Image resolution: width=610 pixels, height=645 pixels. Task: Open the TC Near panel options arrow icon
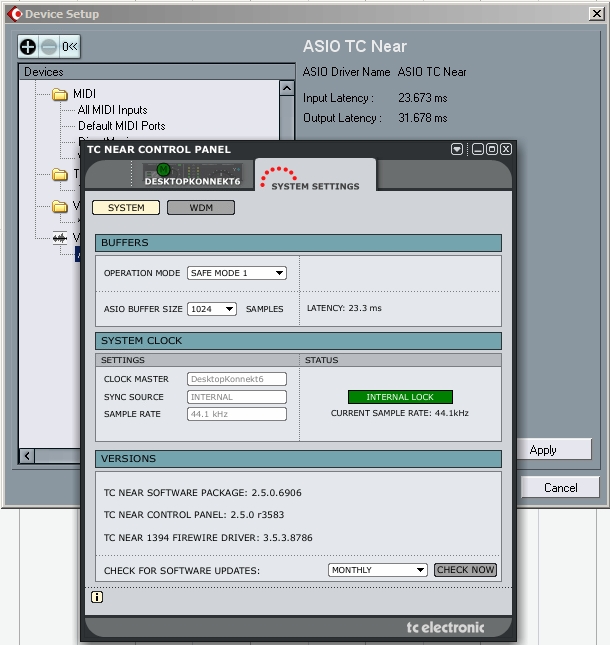(x=457, y=149)
